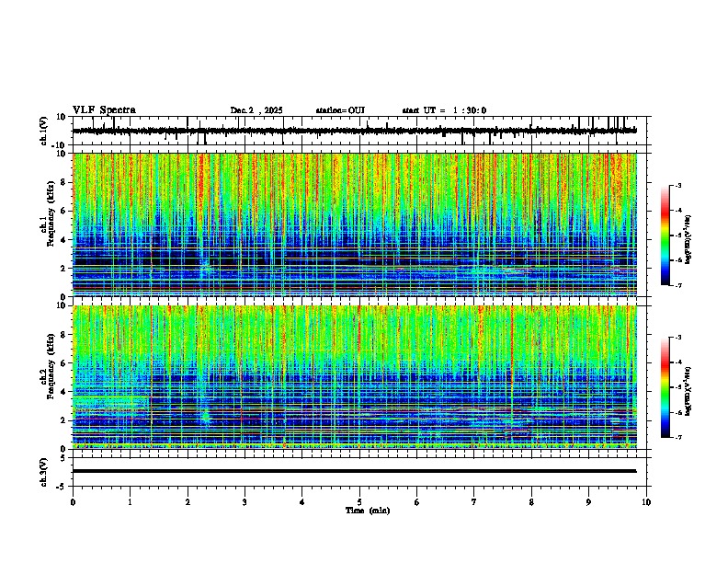The width and height of the screenshot is (728, 563).
Task: Click the "4" kHz tick on ch.1 frequency axis
Action: click(x=65, y=240)
